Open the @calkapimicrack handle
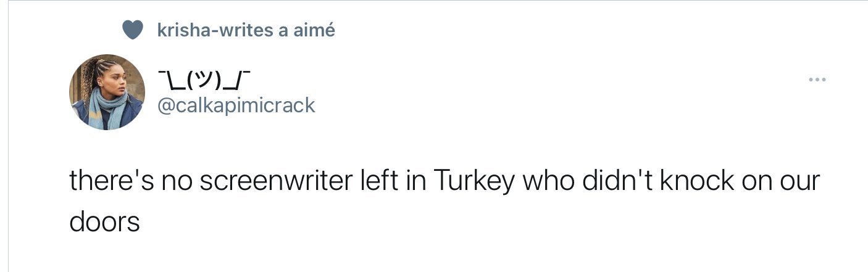This screenshot has height=272, width=868. pos(237,105)
